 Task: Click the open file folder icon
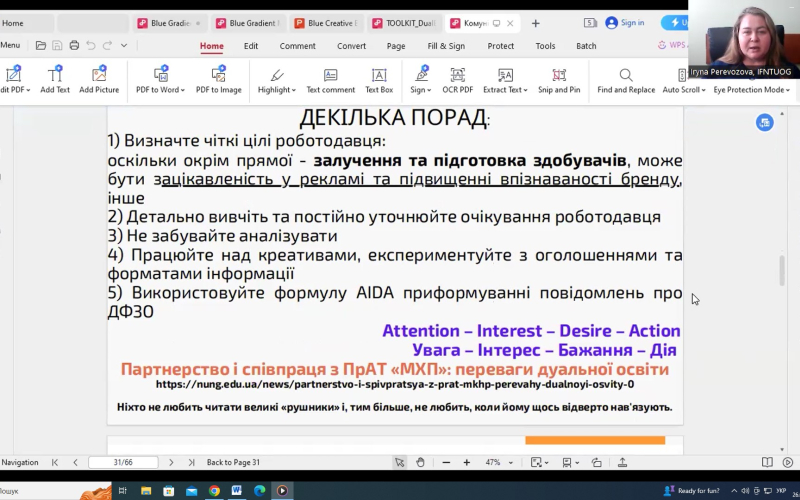point(41,45)
